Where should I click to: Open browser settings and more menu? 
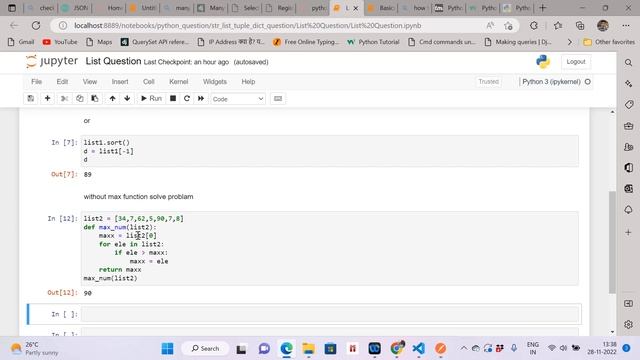[626, 25]
